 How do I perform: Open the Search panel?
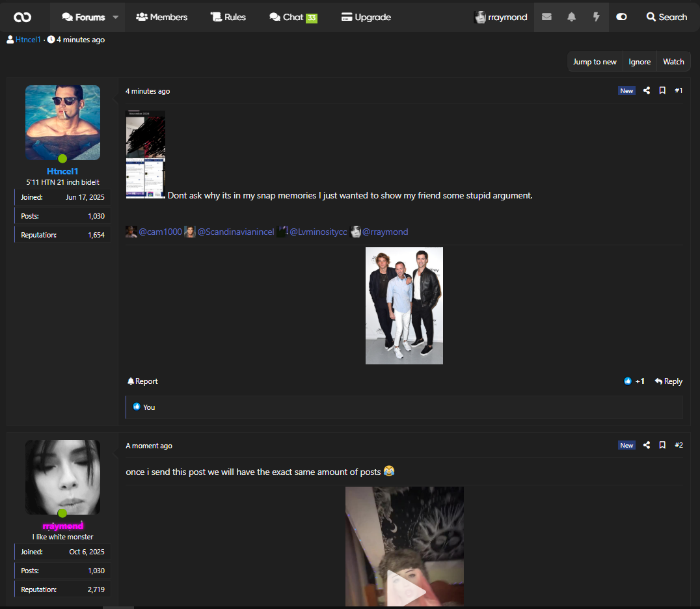click(x=666, y=17)
